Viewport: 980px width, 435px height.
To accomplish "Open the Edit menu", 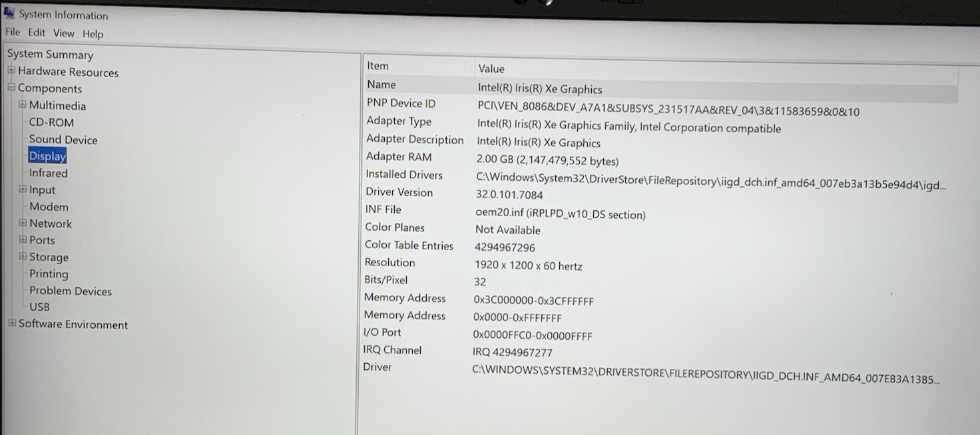I will coord(37,33).
